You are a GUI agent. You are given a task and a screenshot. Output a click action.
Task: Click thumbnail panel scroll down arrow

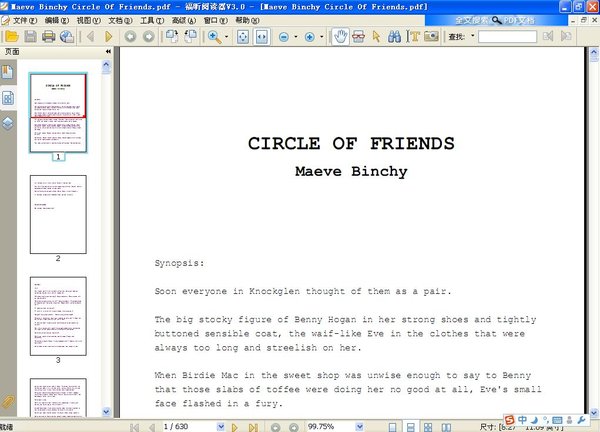[106, 412]
